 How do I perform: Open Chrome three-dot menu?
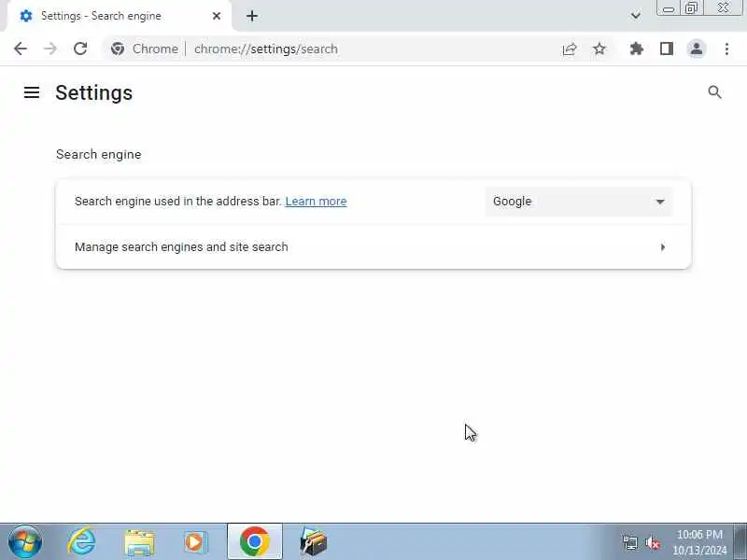point(726,49)
